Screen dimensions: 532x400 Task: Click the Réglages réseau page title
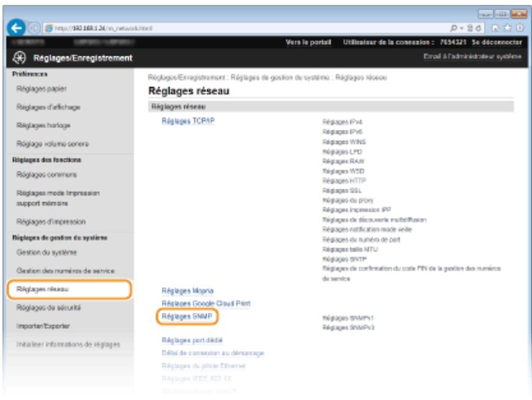(x=189, y=91)
